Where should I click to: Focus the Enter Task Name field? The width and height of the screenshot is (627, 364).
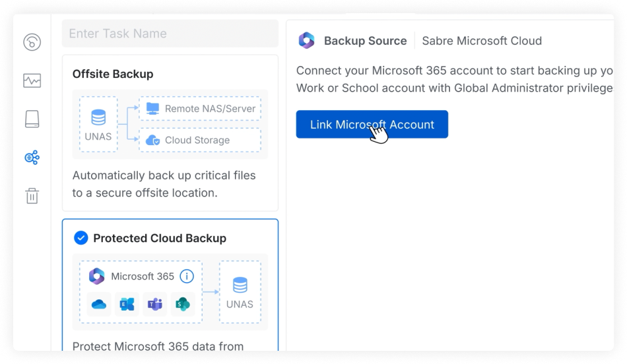coord(170,34)
